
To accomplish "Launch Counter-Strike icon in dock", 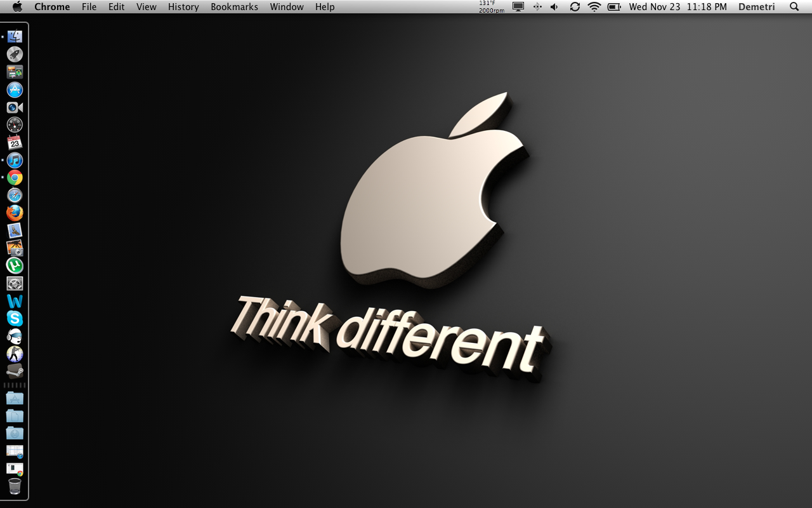I will 15,354.
